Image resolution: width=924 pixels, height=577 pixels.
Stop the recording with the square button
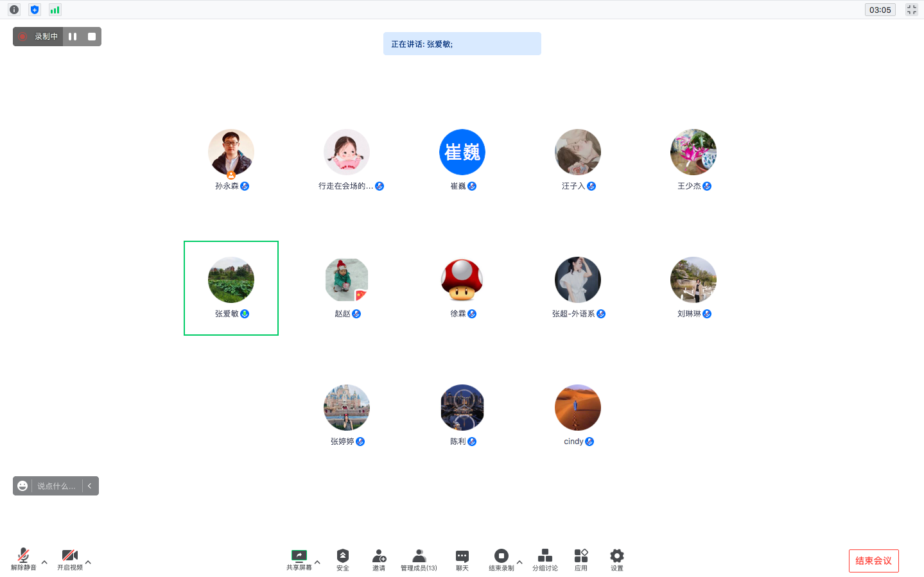tap(92, 37)
